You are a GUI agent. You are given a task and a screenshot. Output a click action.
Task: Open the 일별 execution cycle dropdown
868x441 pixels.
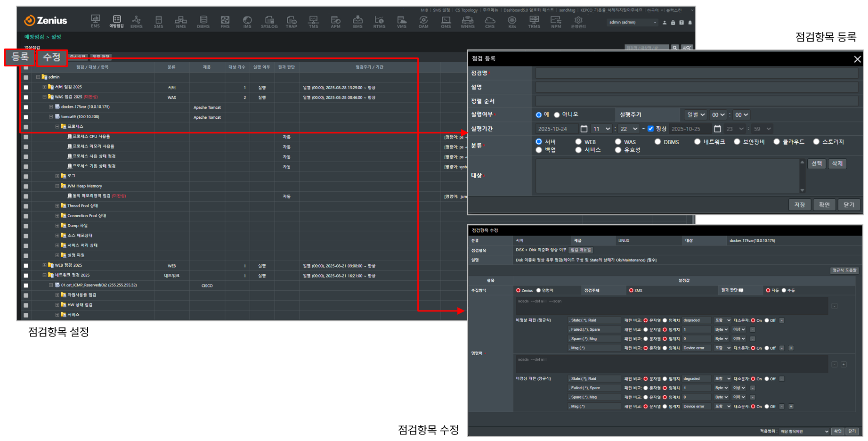coord(696,114)
